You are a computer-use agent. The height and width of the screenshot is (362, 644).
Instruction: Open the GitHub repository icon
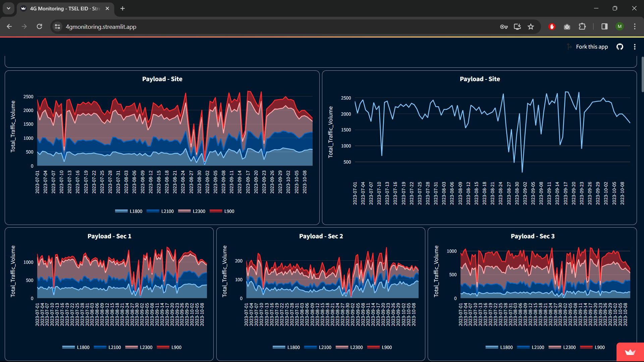[620, 47]
